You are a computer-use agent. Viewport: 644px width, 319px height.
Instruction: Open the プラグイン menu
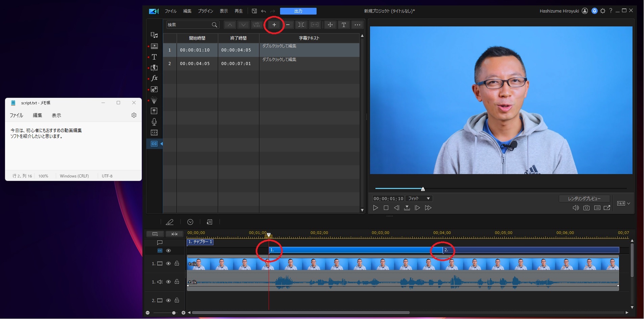pos(205,11)
